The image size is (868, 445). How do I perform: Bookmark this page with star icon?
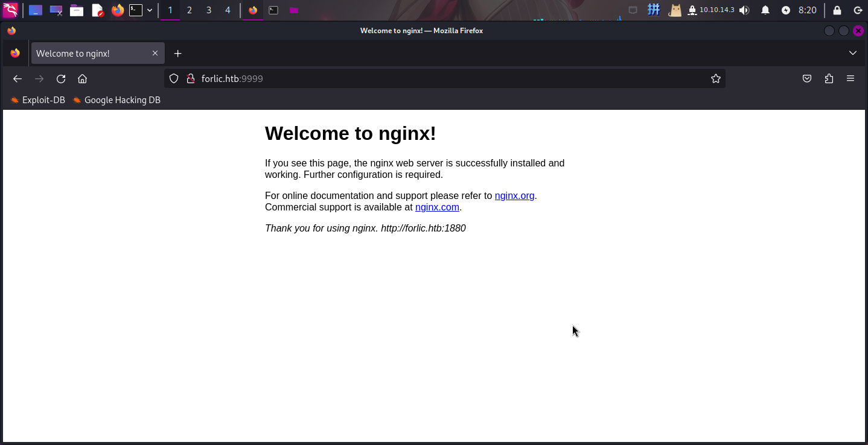[x=716, y=78]
